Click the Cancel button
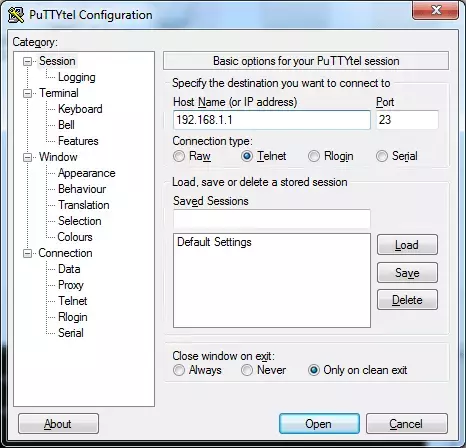 pyautogui.click(x=407, y=424)
